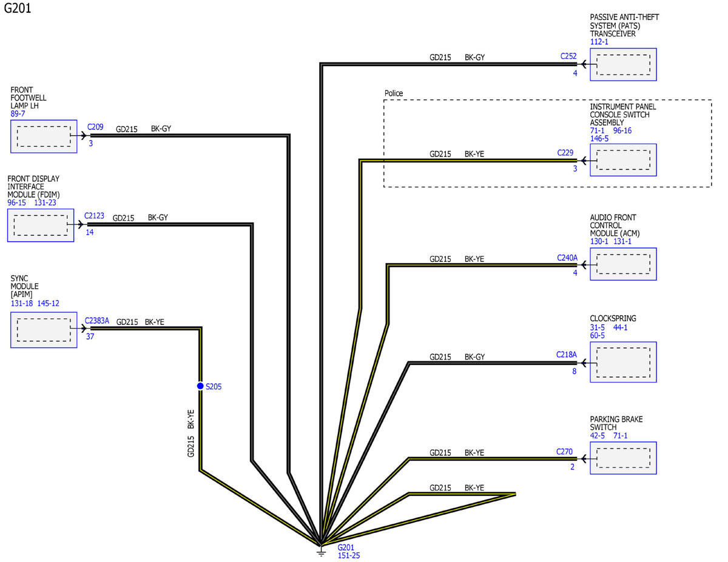Click connector C2123 near FDIM
The width and height of the screenshot is (728, 562).
[95, 215]
